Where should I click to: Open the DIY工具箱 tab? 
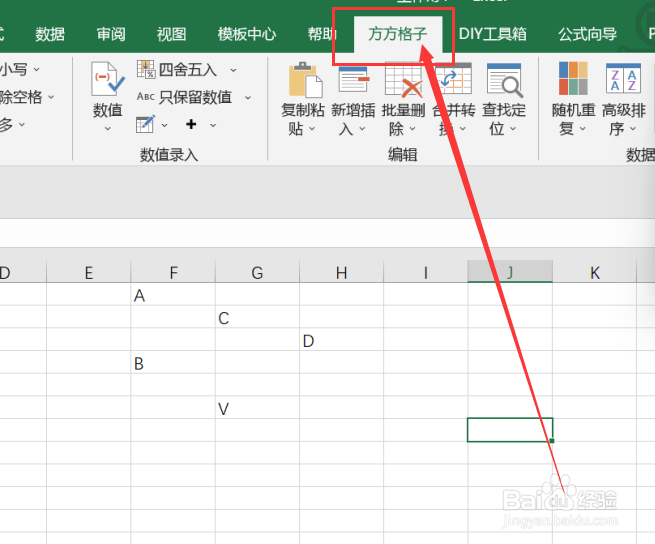(x=493, y=34)
